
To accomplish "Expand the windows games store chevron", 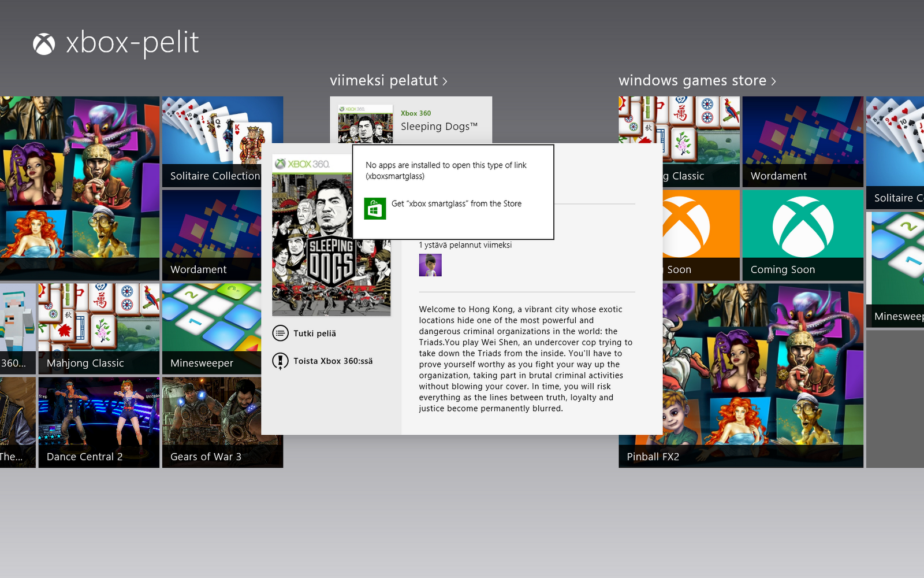I will point(774,81).
